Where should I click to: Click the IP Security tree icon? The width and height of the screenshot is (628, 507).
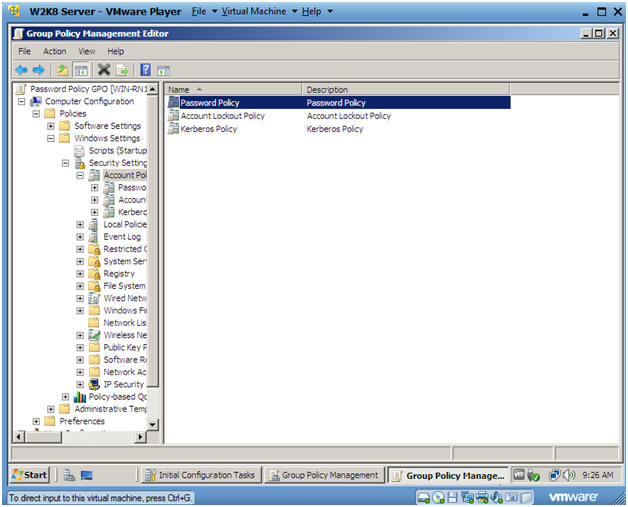94,384
